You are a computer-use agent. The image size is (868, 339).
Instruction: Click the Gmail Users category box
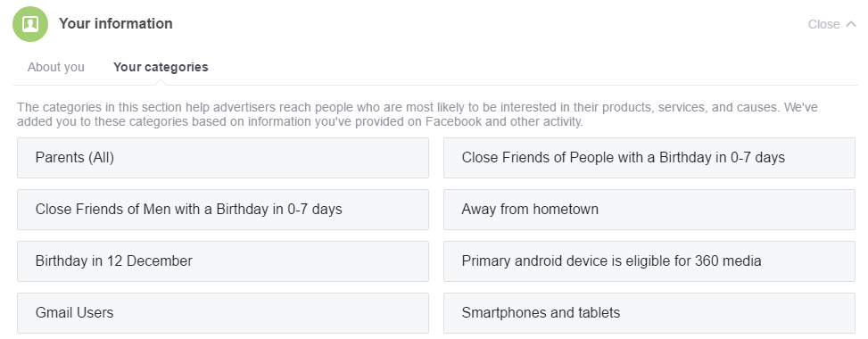(222, 313)
